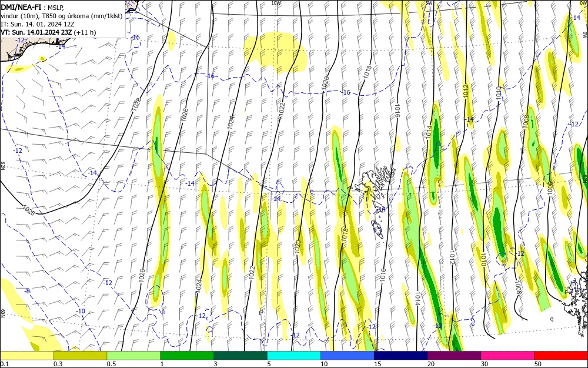Choose the purple 20 mm legend swatch
This screenshot has width=588, height=368.
click(454, 355)
